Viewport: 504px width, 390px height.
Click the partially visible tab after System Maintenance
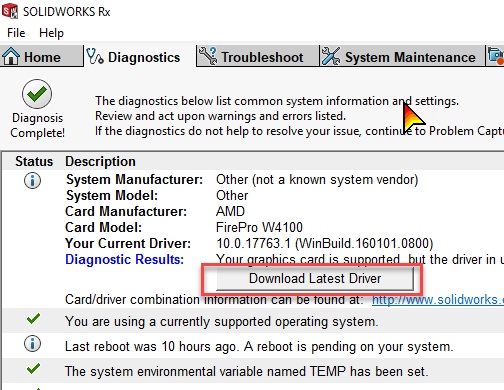[495, 56]
